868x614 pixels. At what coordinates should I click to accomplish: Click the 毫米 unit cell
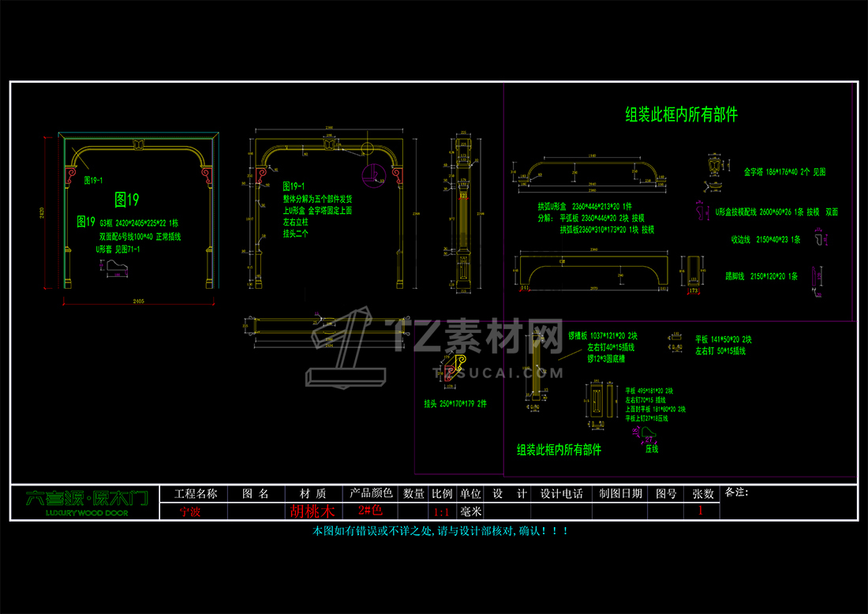tap(470, 511)
